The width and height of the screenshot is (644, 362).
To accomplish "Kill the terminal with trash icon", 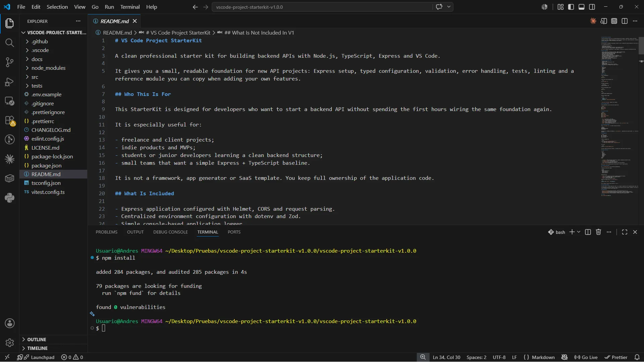I will pos(598,232).
